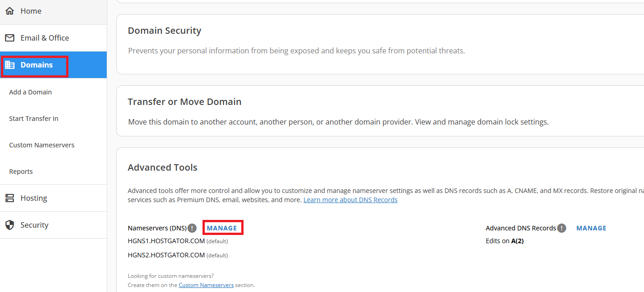The width and height of the screenshot is (644, 292).
Task: Open the Reports submenu item
Action: point(21,172)
